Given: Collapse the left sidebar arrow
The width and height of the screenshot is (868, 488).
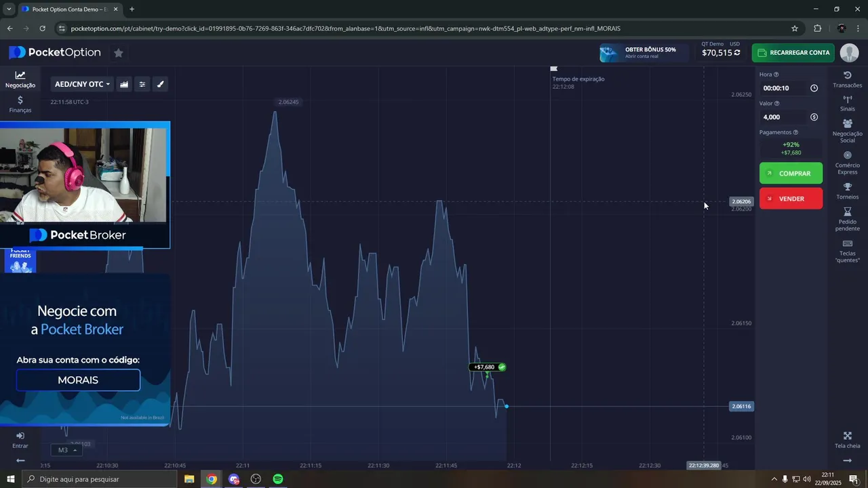Looking at the screenshot, I should 20,460.
